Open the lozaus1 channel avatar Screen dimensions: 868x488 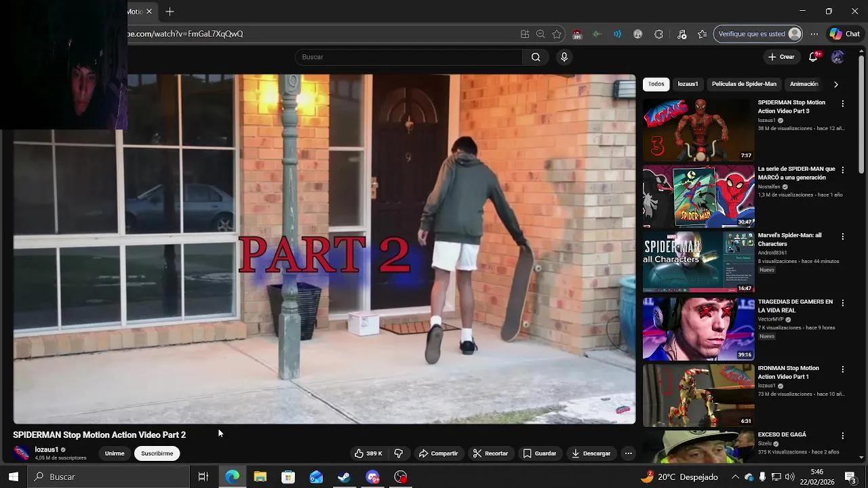tap(22, 453)
